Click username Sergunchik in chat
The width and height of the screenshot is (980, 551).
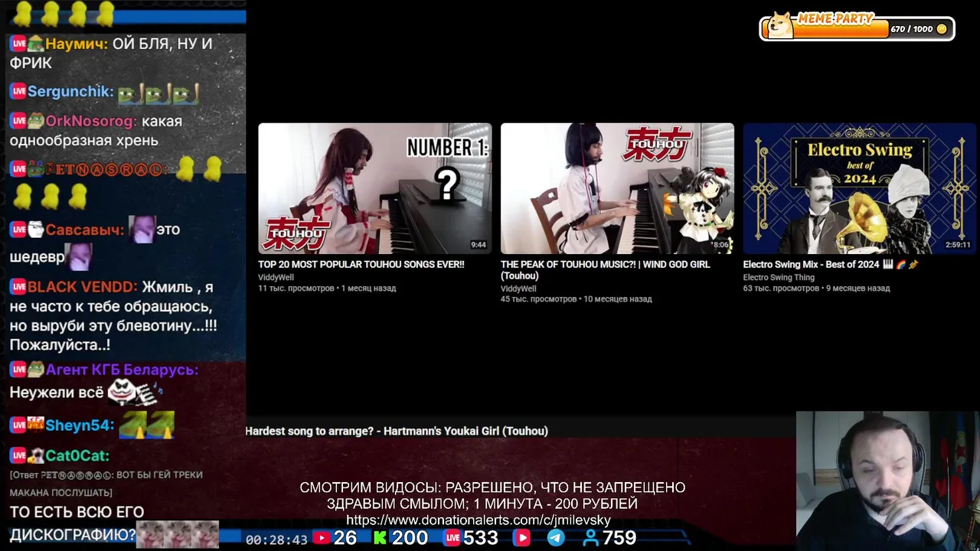point(70,91)
